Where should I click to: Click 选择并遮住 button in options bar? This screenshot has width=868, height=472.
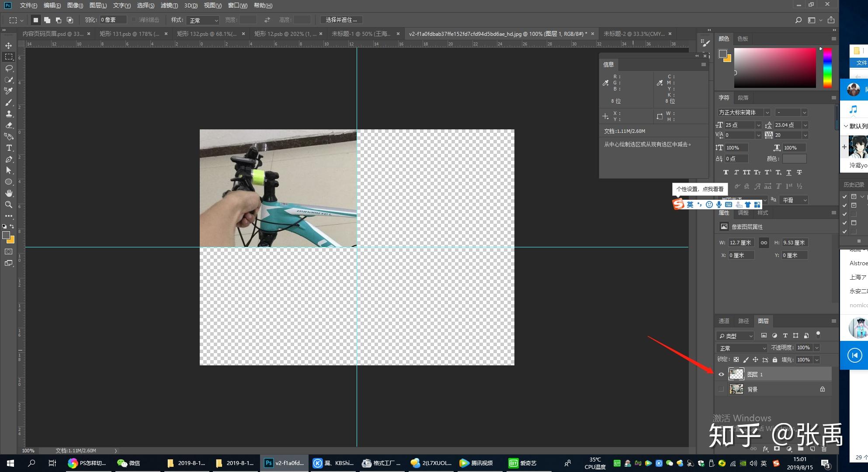[343, 20]
